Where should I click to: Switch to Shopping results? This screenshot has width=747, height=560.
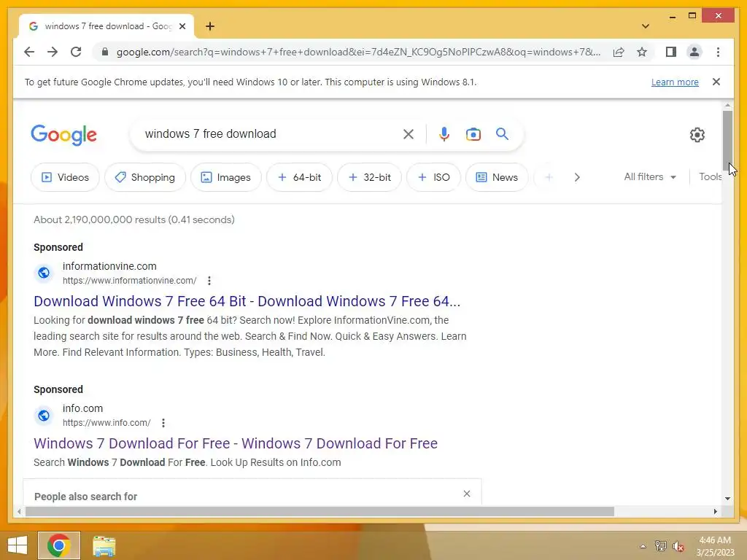click(145, 177)
